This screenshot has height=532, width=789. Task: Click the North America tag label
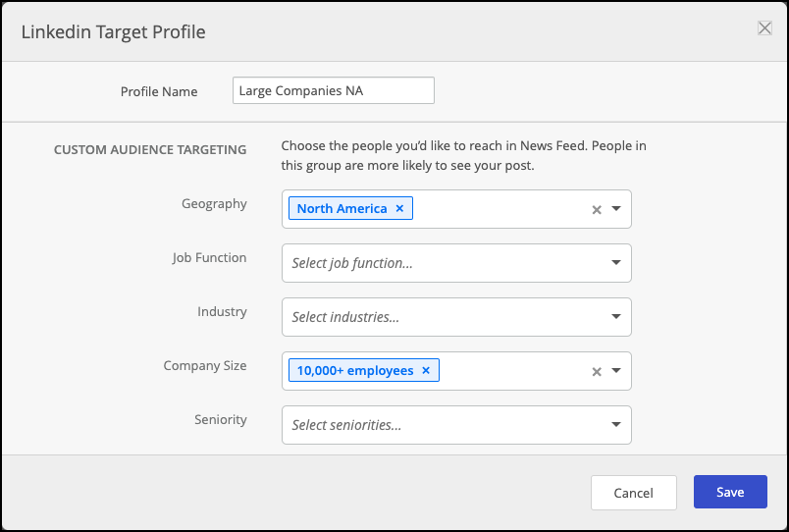(342, 208)
